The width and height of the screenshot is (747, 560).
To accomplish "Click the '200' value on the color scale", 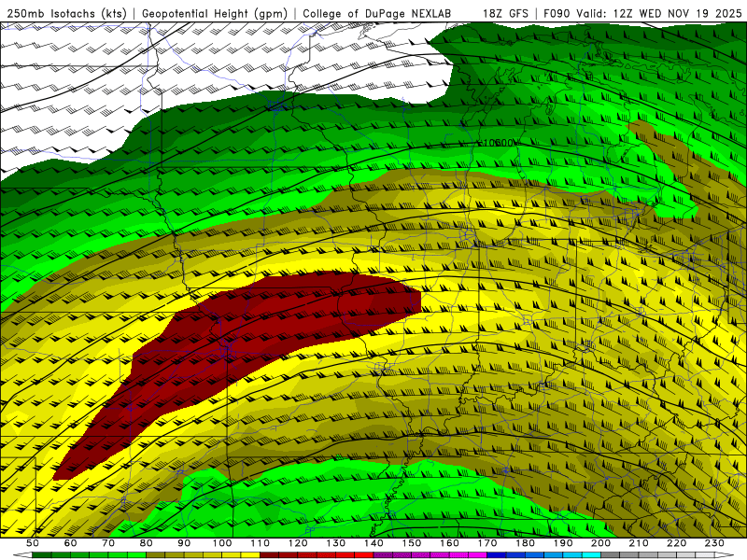I will click(600, 543).
